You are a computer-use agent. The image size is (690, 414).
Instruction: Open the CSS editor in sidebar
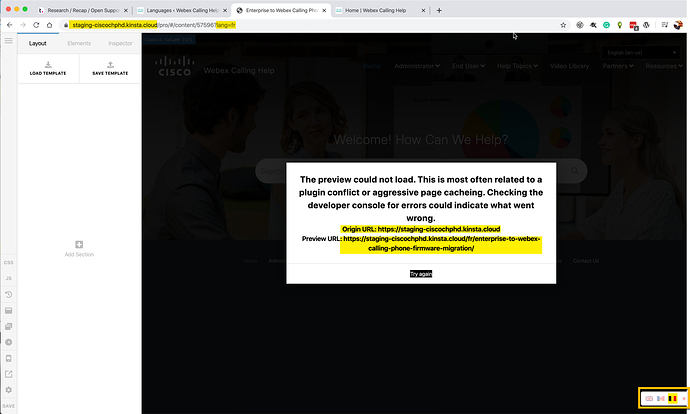(8, 263)
